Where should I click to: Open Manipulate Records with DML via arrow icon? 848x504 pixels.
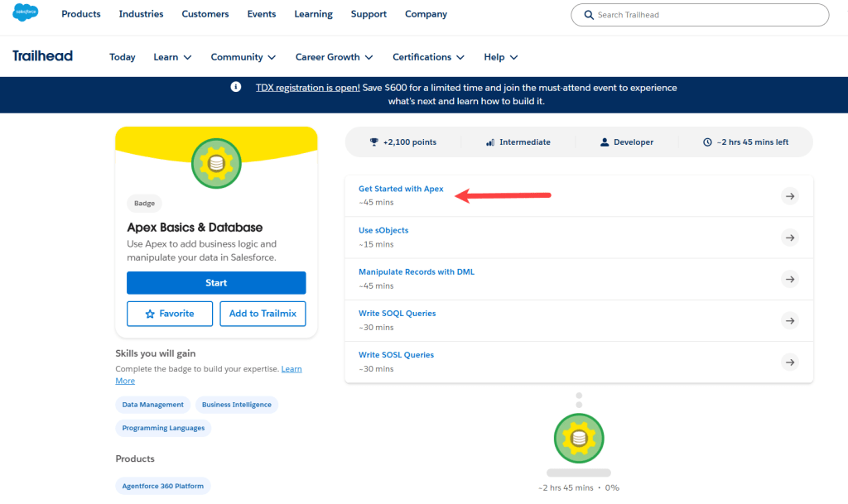tap(790, 279)
